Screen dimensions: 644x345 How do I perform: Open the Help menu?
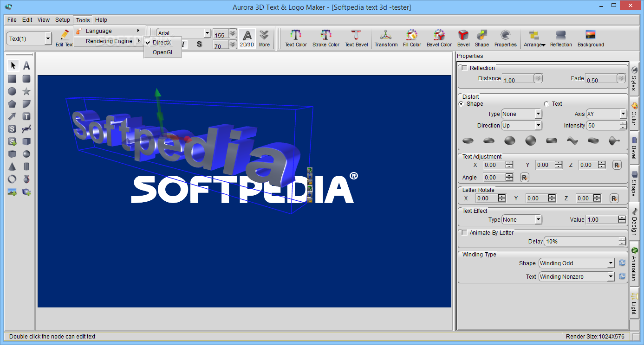101,20
